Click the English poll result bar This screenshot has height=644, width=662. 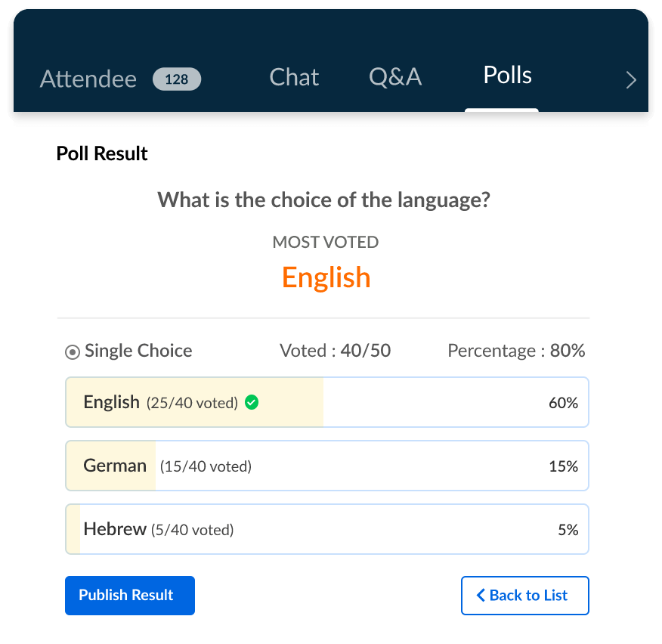tap(326, 402)
